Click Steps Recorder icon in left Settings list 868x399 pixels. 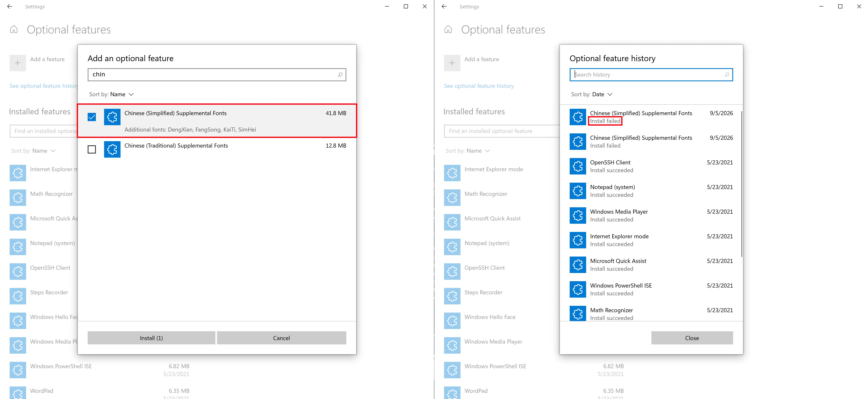point(18,296)
